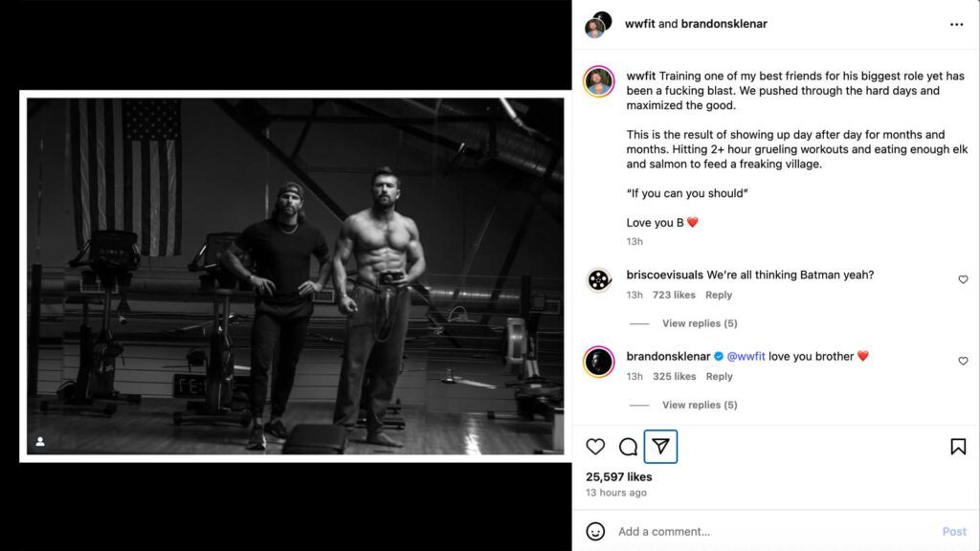Save post with the bookmark icon
Image resolution: width=980 pixels, height=551 pixels.
[x=957, y=447]
